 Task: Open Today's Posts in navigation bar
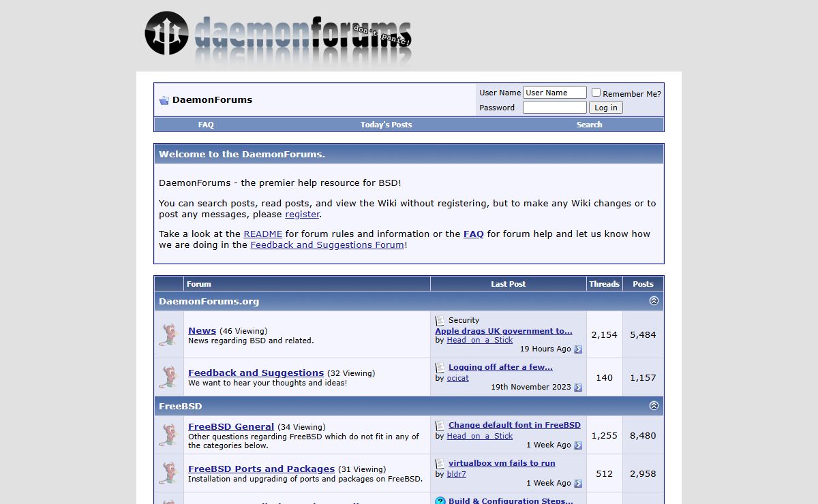pyautogui.click(x=386, y=125)
